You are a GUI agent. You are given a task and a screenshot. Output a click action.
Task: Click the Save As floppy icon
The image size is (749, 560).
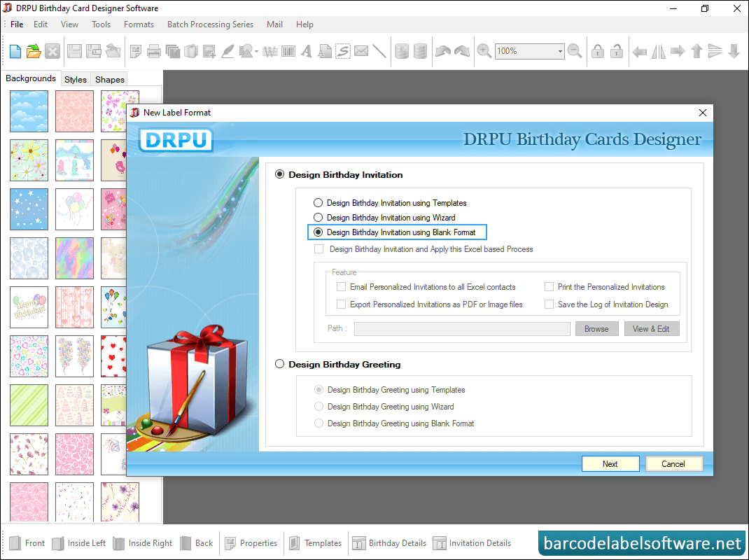click(94, 51)
